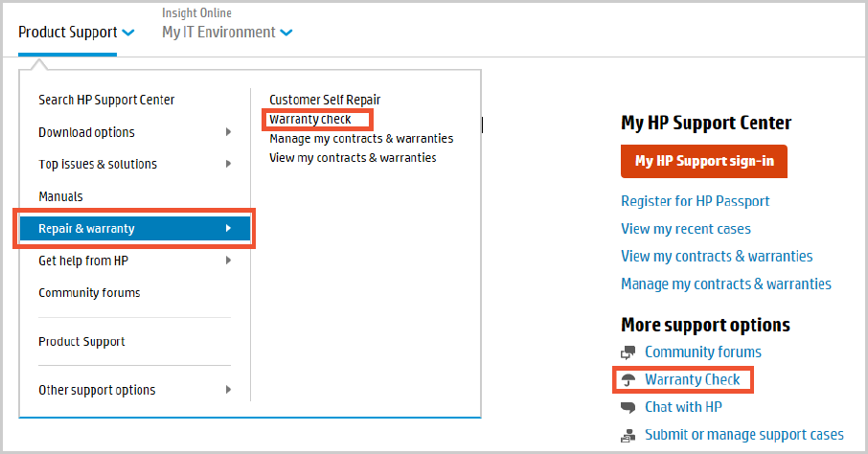Open Customer Self Repair submenu item
This screenshot has width=868, height=454.
point(325,100)
